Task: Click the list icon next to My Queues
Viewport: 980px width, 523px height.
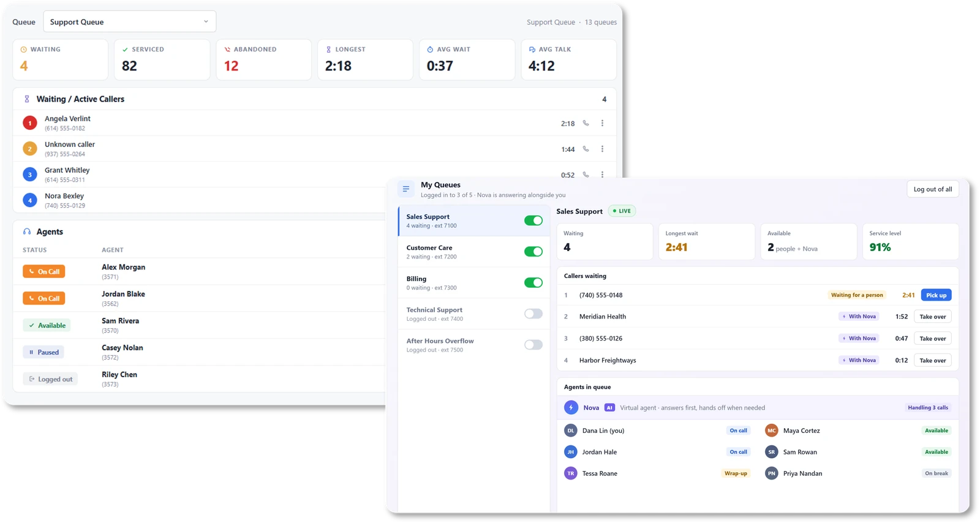Action: [x=406, y=189]
